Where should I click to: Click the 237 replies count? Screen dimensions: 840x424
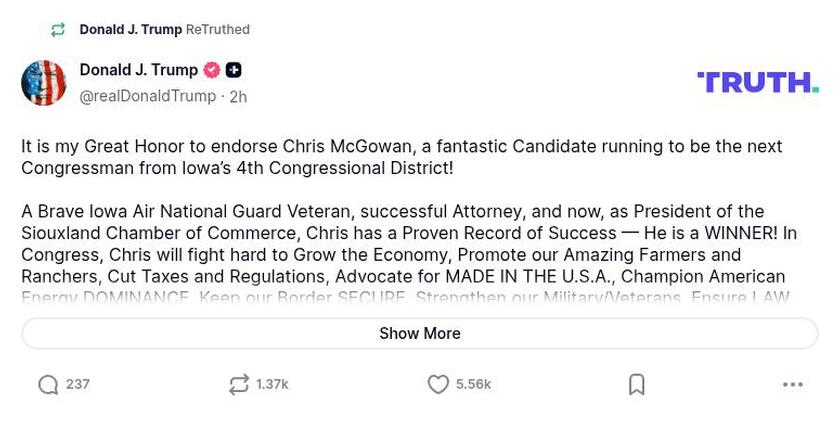coord(78,385)
